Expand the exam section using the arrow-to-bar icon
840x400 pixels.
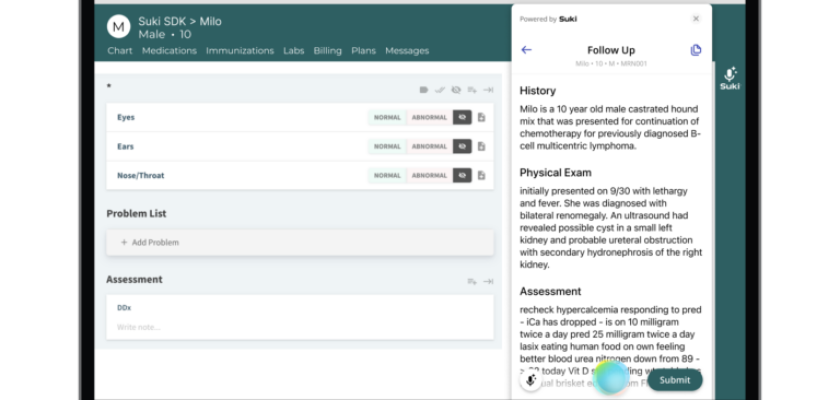tap(488, 89)
